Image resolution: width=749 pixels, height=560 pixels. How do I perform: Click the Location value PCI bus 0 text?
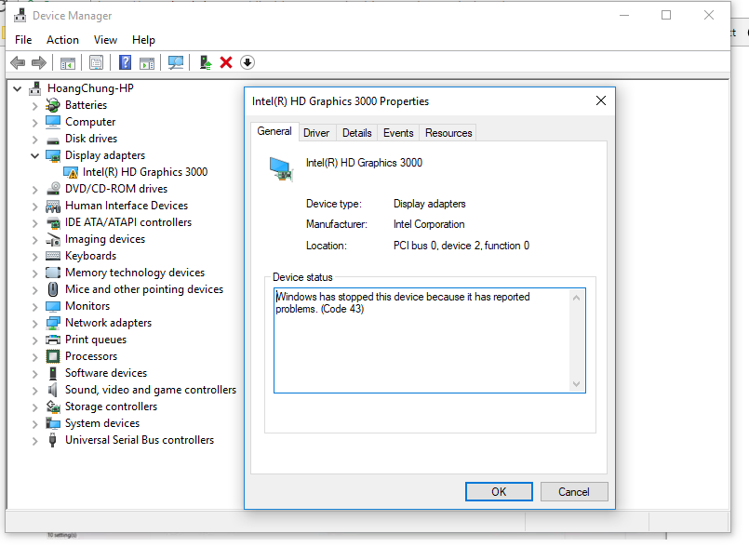pyautogui.click(x=461, y=246)
